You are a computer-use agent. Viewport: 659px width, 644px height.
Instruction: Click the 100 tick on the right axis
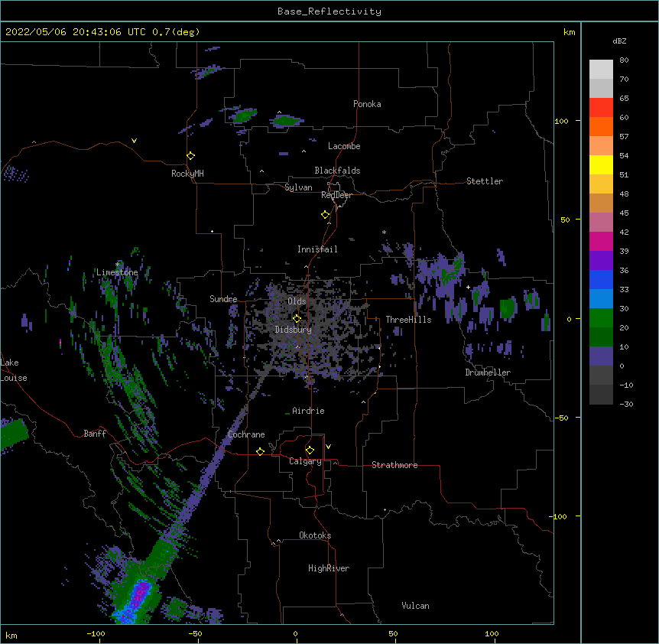[x=561, y=121]
